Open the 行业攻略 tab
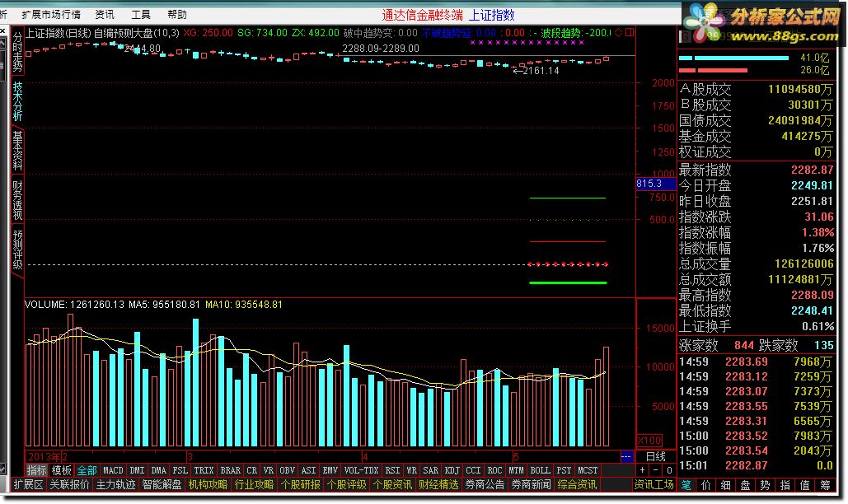Viewport: 848px width, 504px height. click(254, 485)
